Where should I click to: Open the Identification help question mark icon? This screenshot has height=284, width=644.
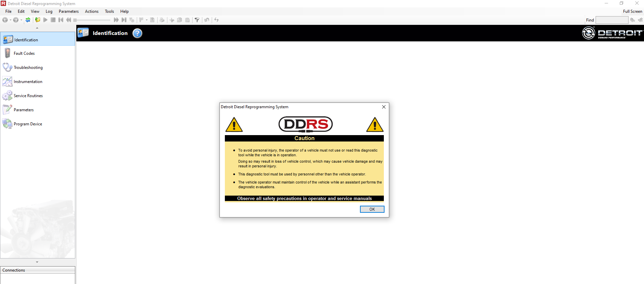pos(137,33)
